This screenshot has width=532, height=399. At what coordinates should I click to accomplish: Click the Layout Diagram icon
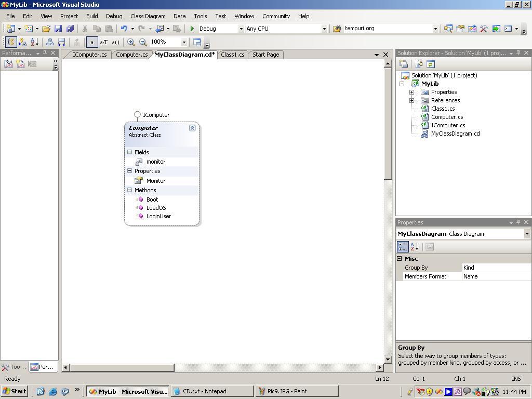click(x=50, y=42)
